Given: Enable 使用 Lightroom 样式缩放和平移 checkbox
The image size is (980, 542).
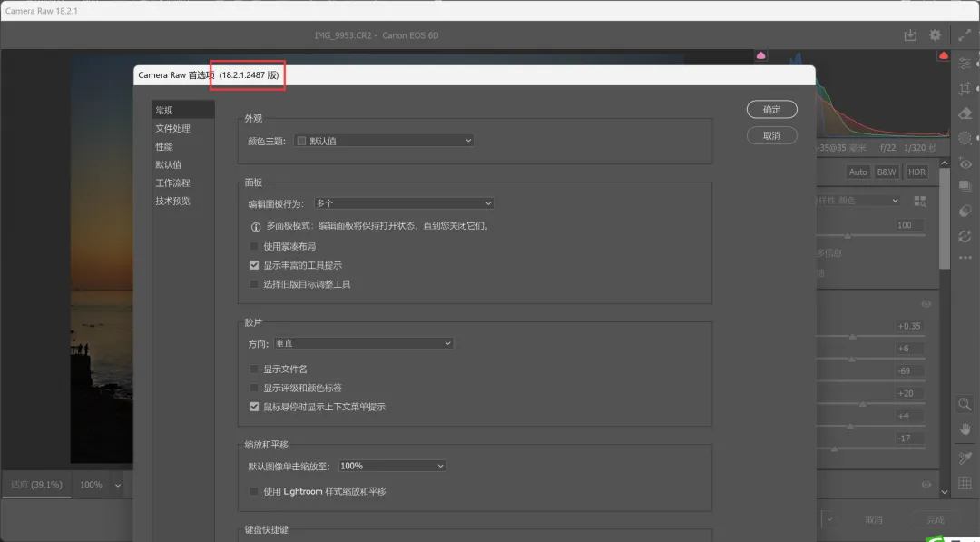Looking at the screenshot, I should coord(254,491).
